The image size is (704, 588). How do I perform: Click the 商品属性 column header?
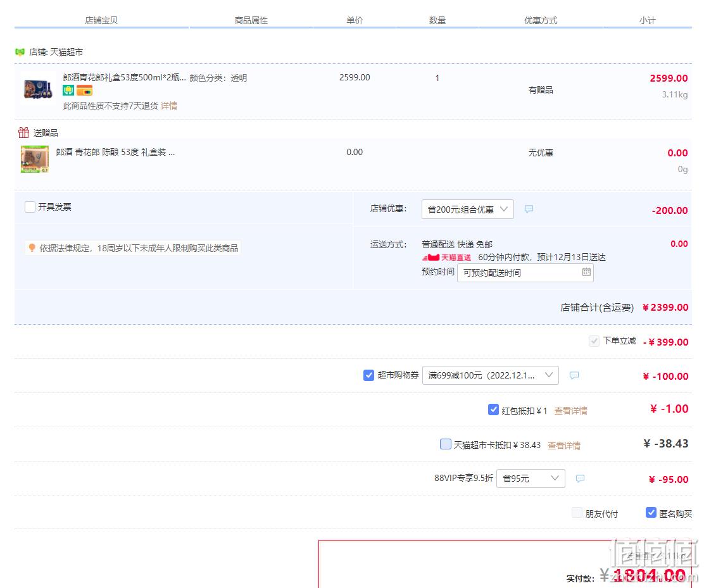251,20
